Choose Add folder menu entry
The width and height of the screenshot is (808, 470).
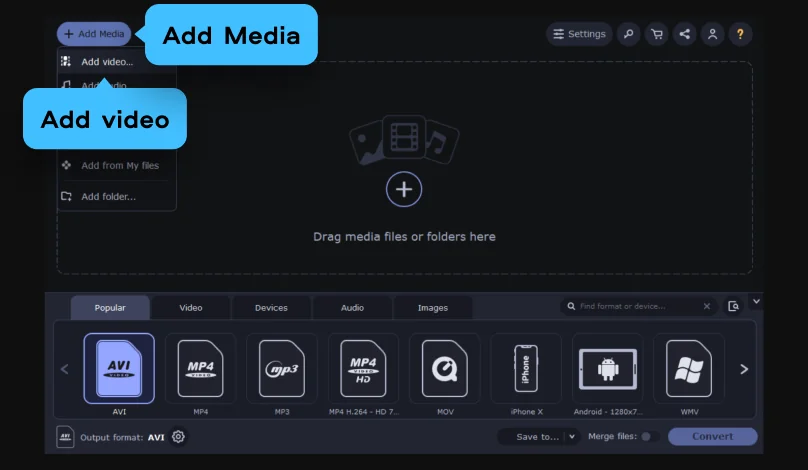click(x=117, y=196)
